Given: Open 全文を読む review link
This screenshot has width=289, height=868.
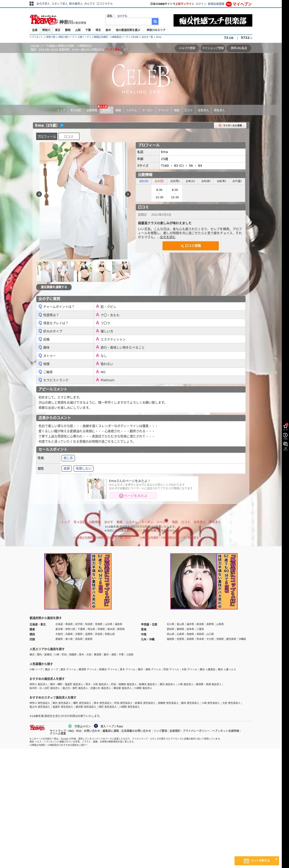Looking at the screenshot, I should tap(167, 237).
